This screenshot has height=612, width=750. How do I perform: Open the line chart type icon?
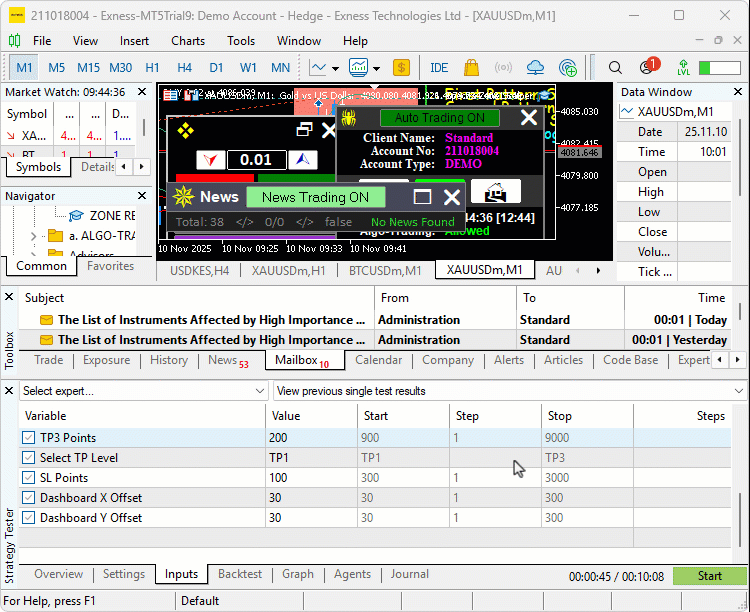tap(318, 67)
